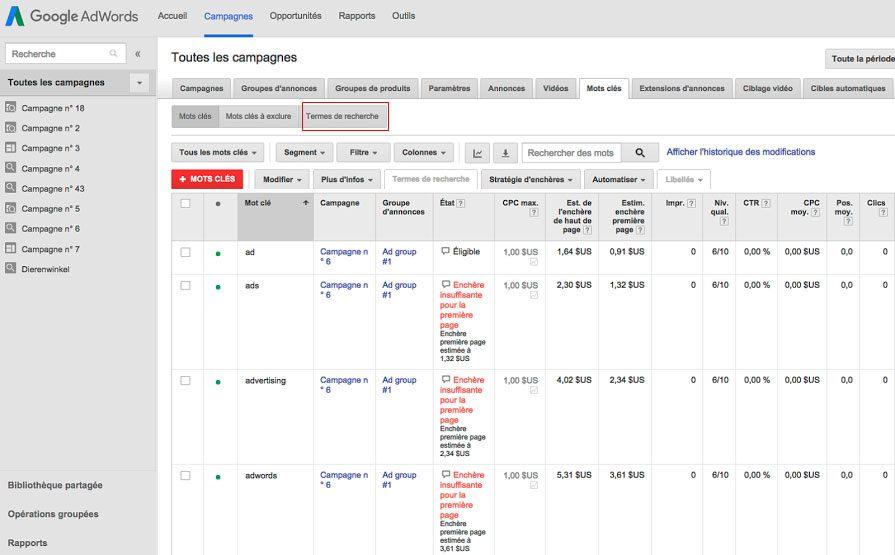This screenshot has width=895, height=555.
Task: Open the chart graph icon button
Action: 477,153
